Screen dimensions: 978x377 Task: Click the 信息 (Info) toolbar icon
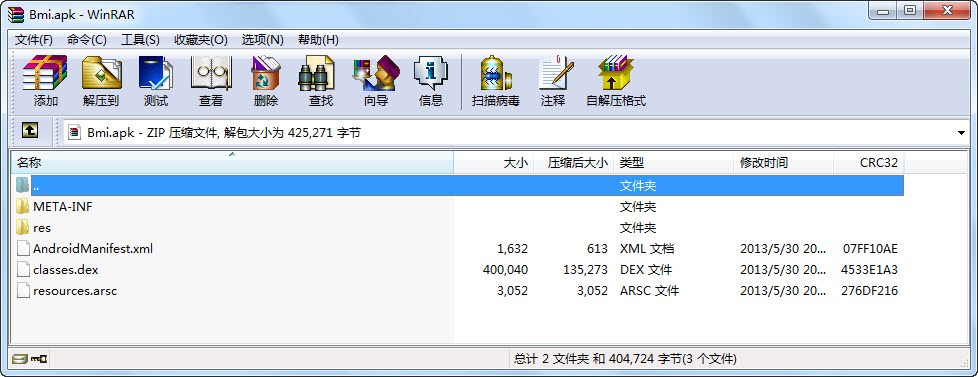click(x=430, y=74)
